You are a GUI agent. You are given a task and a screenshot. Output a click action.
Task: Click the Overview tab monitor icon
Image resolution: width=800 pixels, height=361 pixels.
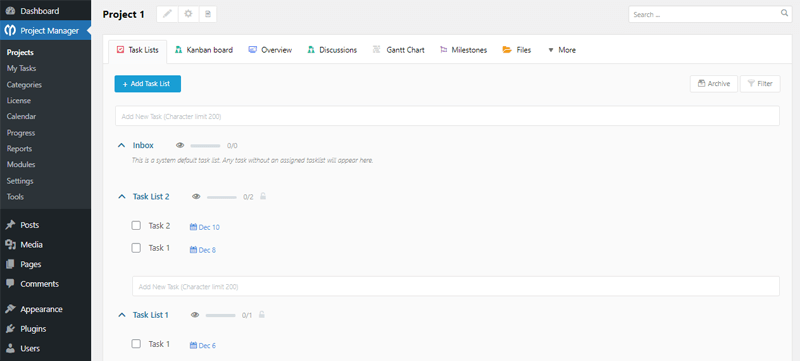[252, 49]
